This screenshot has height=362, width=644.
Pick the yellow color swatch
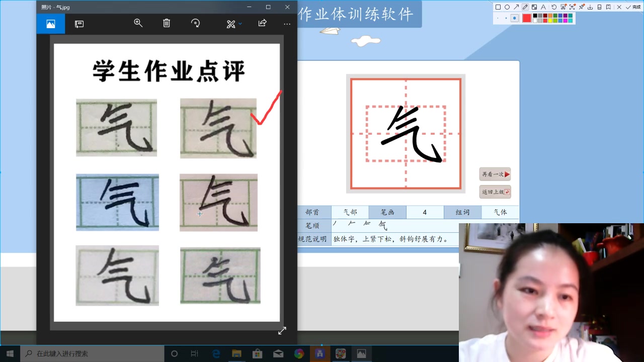550,20
